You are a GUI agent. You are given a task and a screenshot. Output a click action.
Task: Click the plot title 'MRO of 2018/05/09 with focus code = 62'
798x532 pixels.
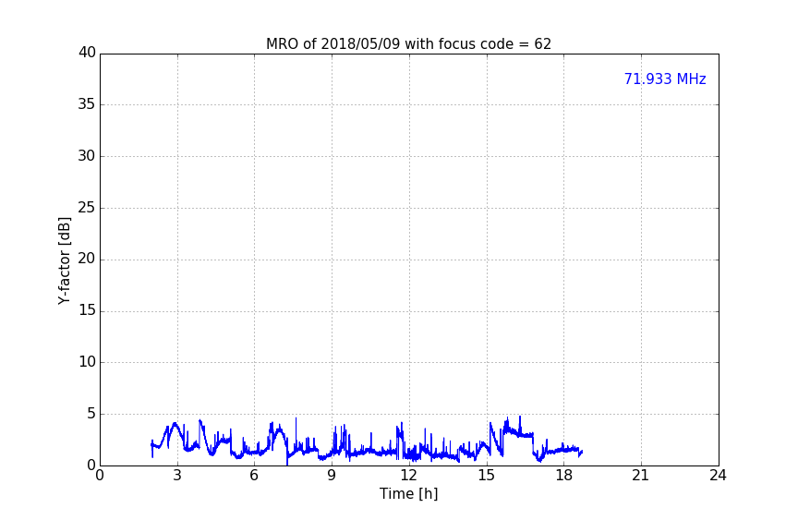point(408,44)
